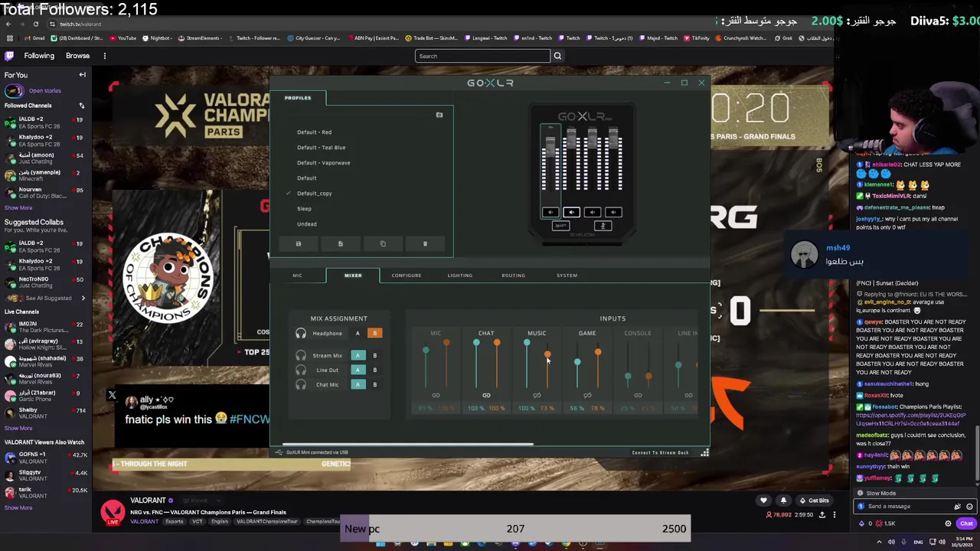Screen dimensions: 980x551
Task: Set Chat Mic to B
Action: pyautogui.click(x=374, y=385)
